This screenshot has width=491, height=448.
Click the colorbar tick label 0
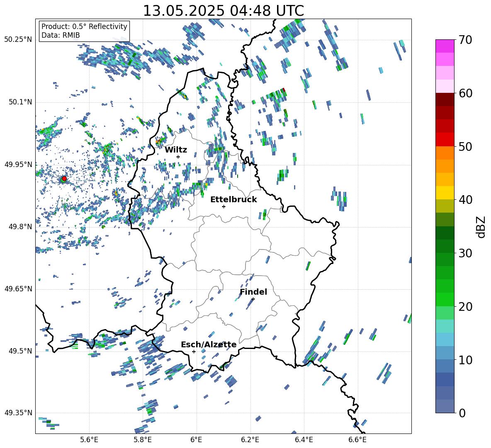click(x=462, y=413)
